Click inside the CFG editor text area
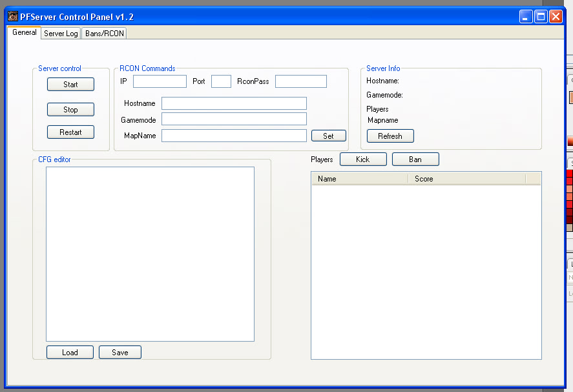The image size is (573, 392). (150, 254)
